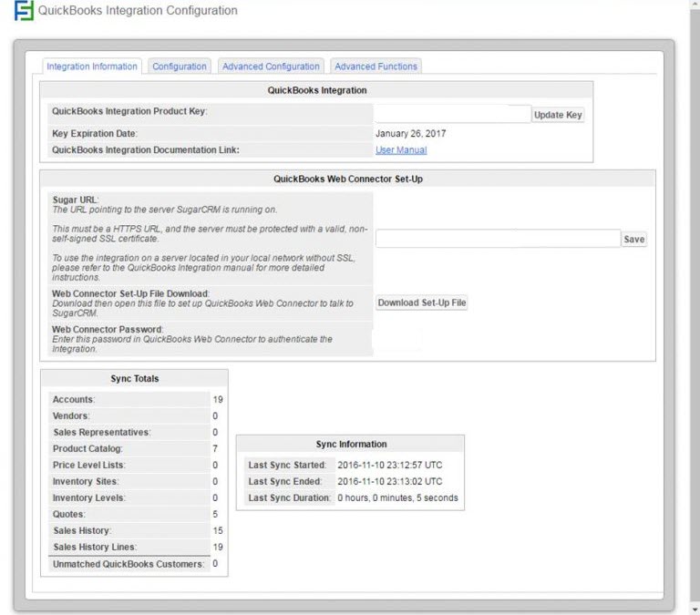Select the Unmatched QuickBooks Customers row

point(129,564)
